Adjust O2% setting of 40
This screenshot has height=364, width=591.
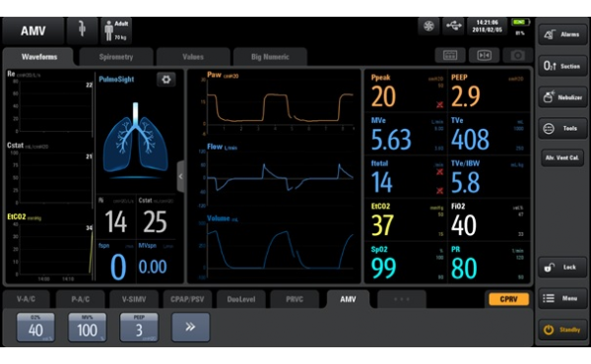(35, 327)
